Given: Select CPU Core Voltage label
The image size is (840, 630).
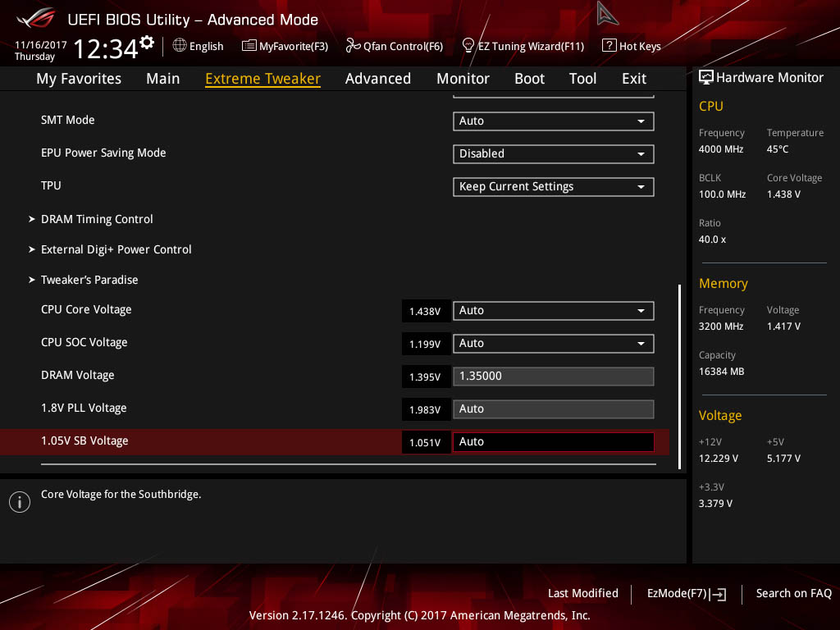Looking at the screenshot, I should pos(86,309).
